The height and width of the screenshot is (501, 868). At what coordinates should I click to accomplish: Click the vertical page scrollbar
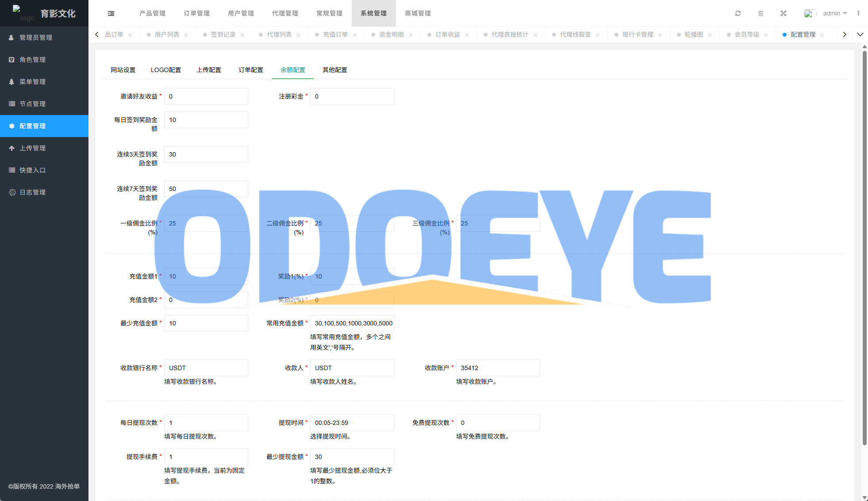(864, 248)
